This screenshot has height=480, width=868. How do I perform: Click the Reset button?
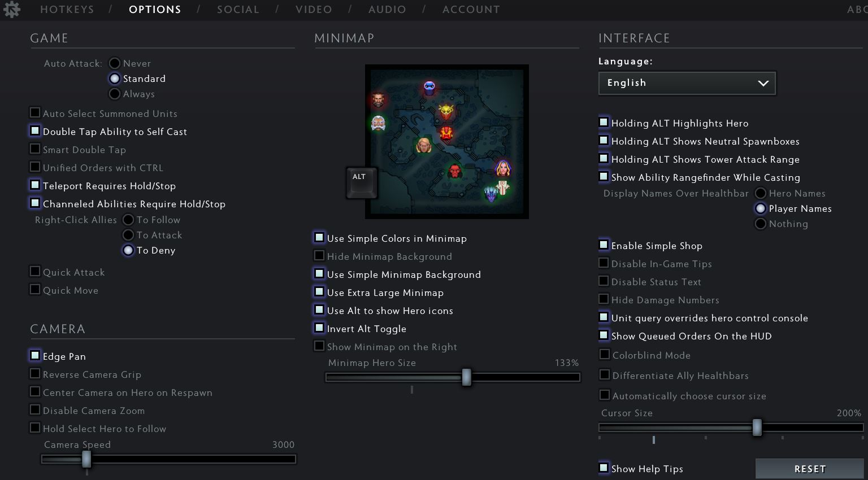tap(809, 469)
